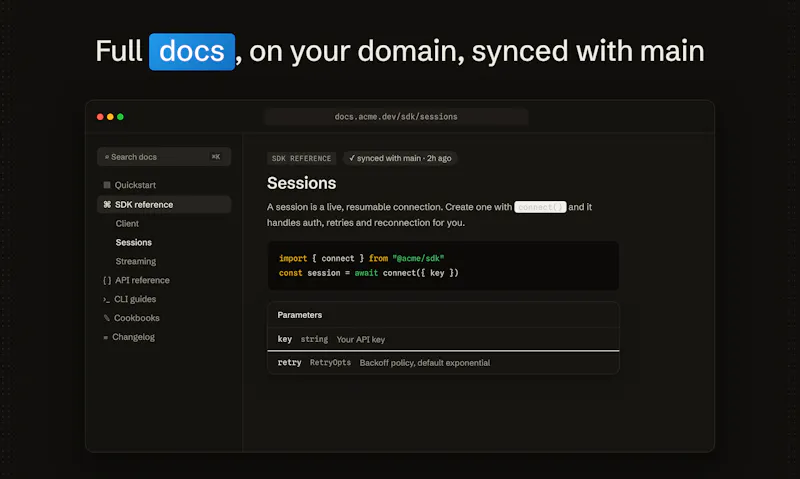
Task: Focus the Search docs field
Action: (x=164, y=157)
